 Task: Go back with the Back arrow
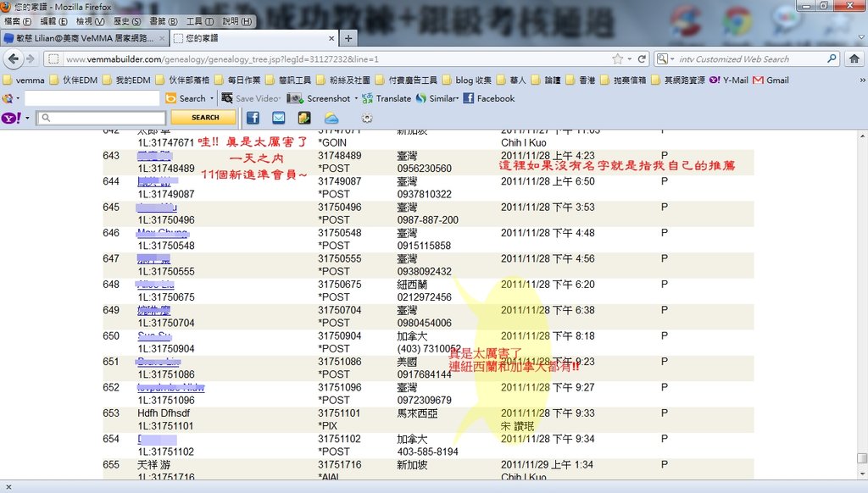tap(14, 58)
